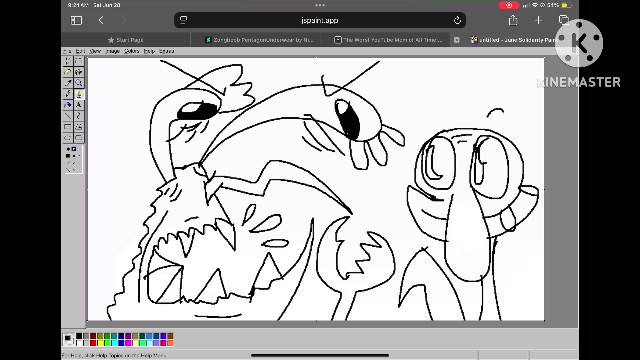The height and width of the screenshot is (360, 640).
Task: Click the 'For Help' status bar text
Action: (114, 356)
